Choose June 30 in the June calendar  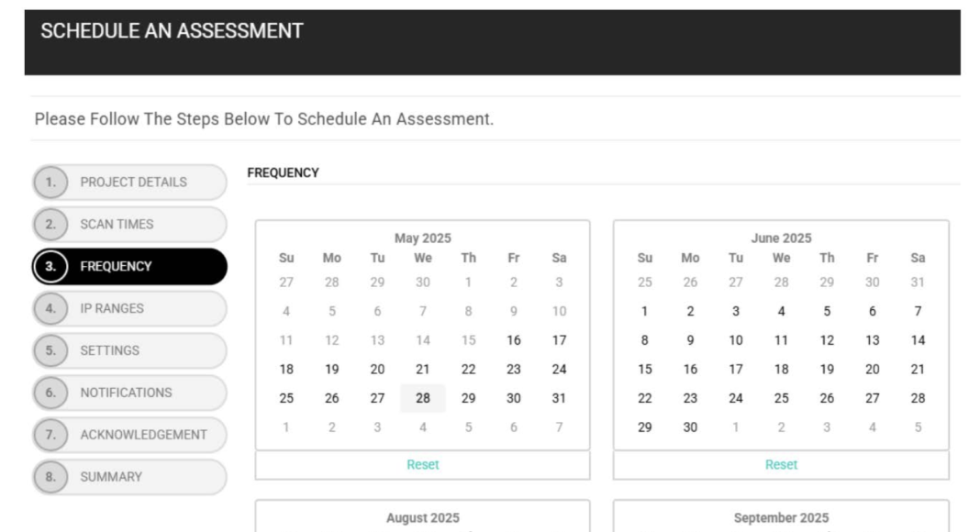(690, 427)
